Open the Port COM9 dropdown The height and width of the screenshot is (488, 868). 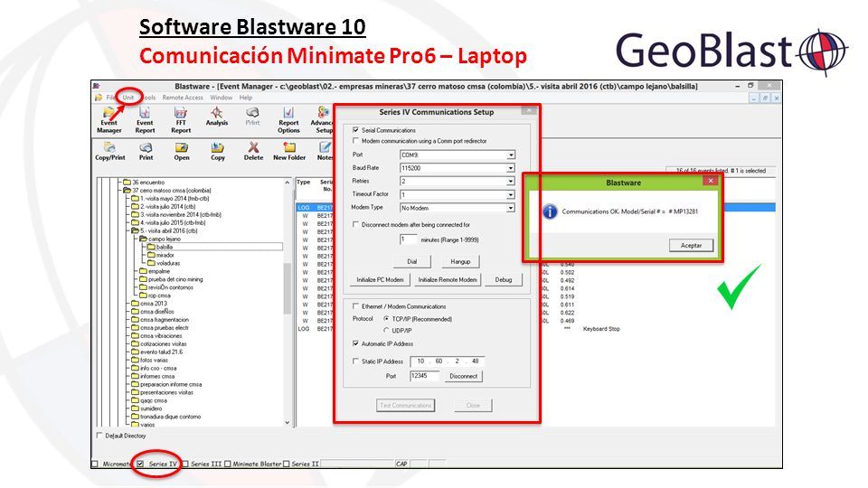511,155
